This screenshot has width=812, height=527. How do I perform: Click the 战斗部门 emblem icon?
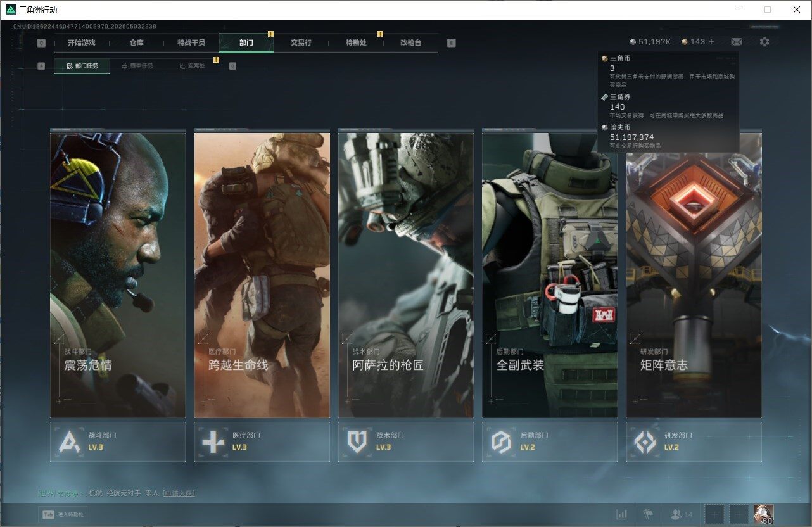(x=69, y=441)
